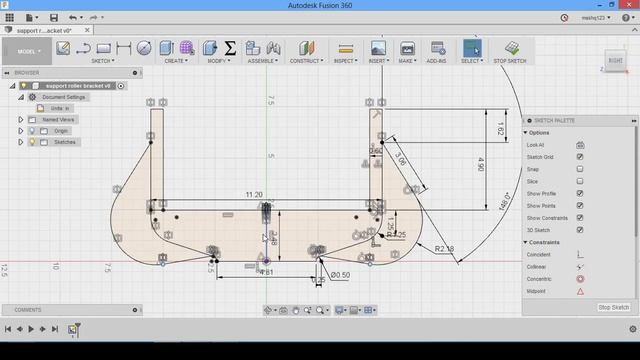Open the data panel grid icon
This screenshot has height=360, width=640.
coord(9,18)
